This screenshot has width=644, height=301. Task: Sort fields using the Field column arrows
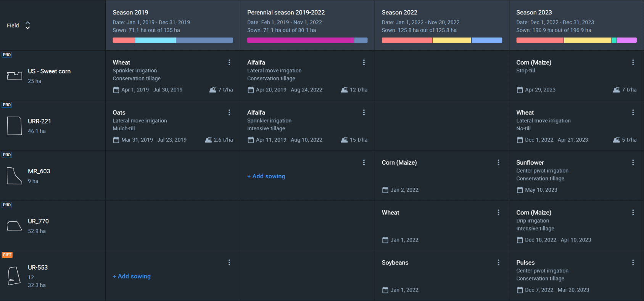(x=27, y=26)
